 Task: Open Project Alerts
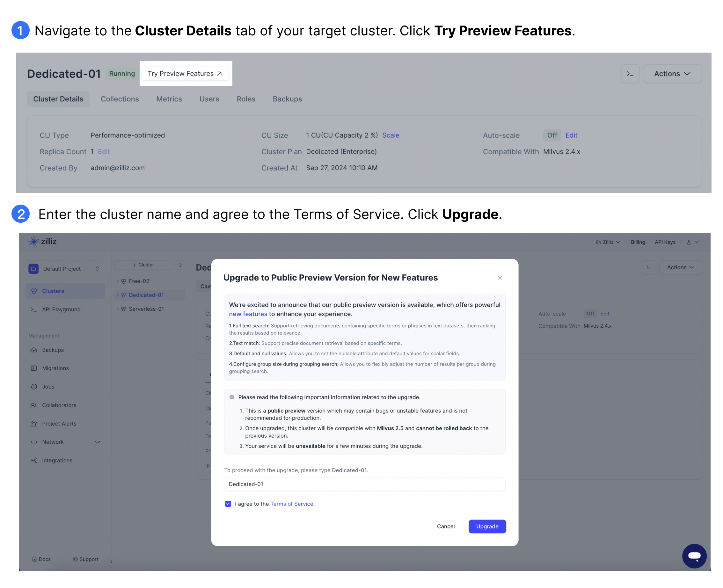59,423
